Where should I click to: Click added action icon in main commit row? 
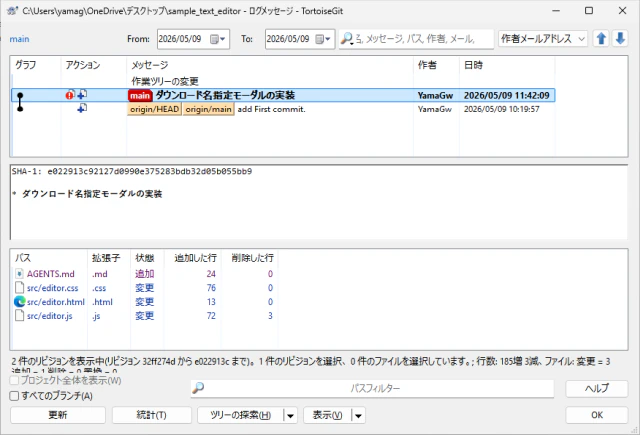(x=82, y=95)
